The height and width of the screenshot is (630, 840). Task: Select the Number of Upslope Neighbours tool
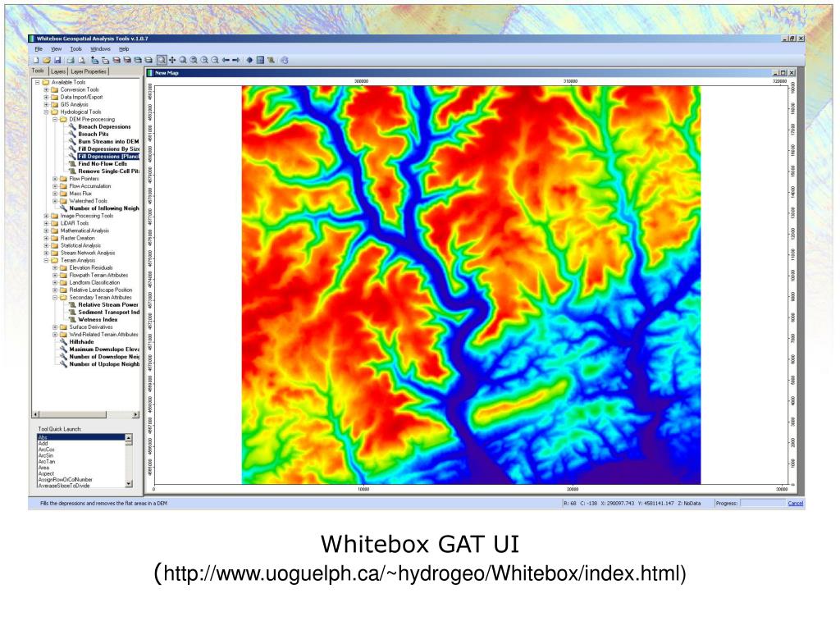pos(104,363)
